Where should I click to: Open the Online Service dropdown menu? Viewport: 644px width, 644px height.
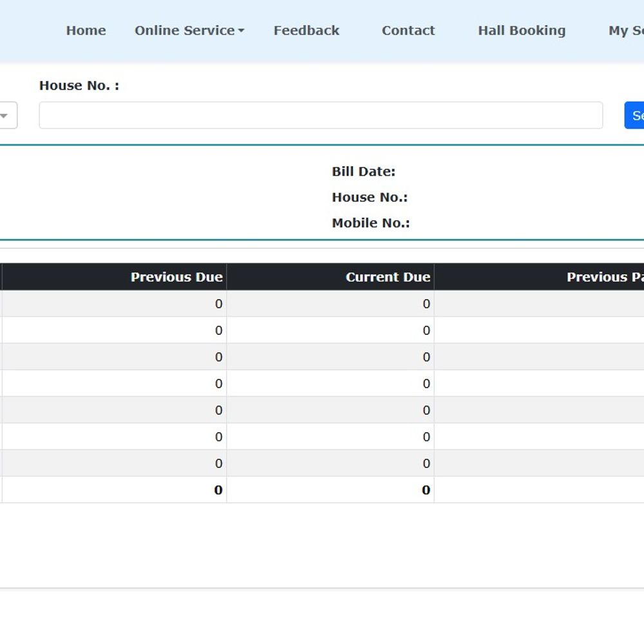(x=189, y=30)
